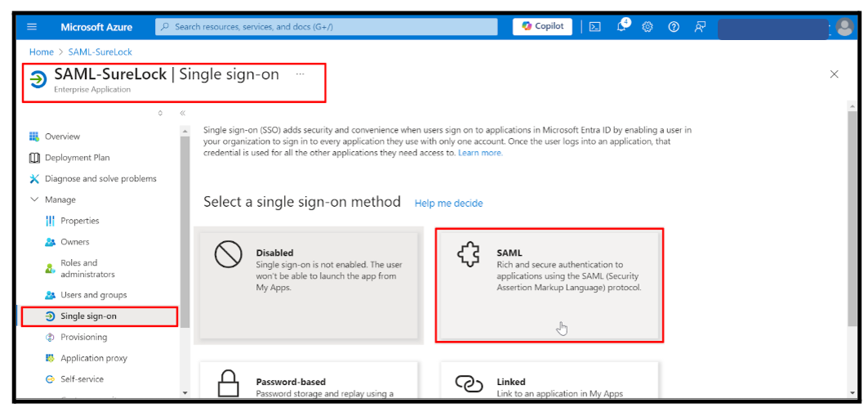Open the SAML-SureLock breadcrumb link
The height and width of the screenshot is (412, 868).
(100, 52)
